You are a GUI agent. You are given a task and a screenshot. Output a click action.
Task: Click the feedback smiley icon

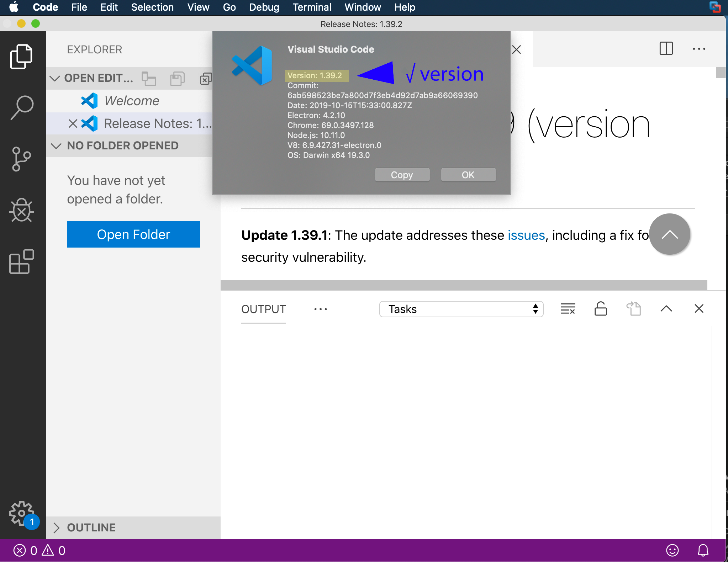pos(672,550)
